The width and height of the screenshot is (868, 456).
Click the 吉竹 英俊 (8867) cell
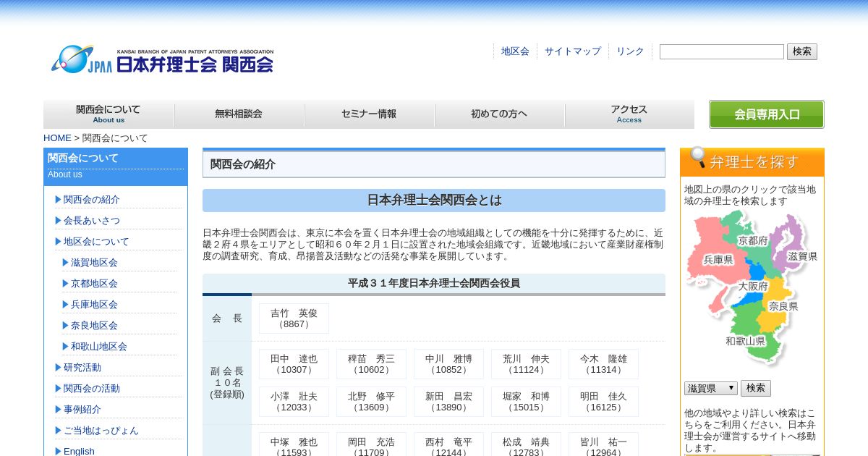pos(294,318)
